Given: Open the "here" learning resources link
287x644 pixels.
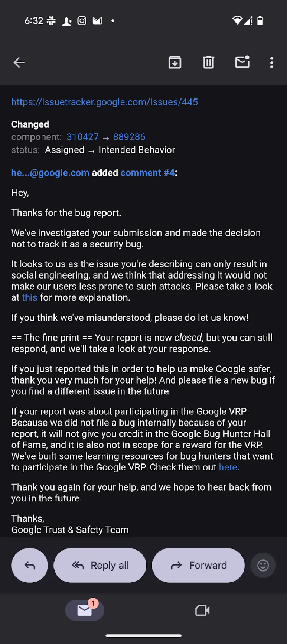Looking at the screenshot, I should click(x=228, y=467).
